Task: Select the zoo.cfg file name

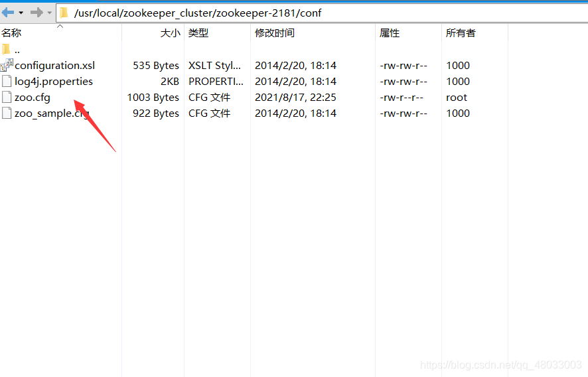Action: pyautogui.click(x=33, y=98)
